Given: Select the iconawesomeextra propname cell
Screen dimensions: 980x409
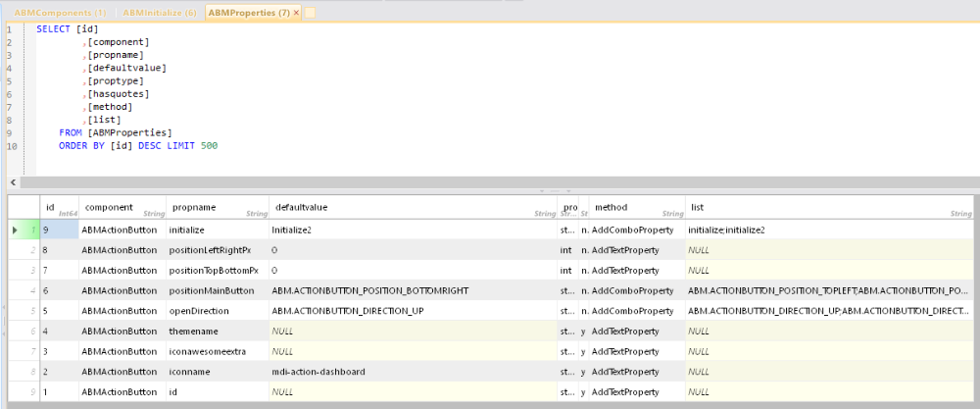Looking at the screenshot, I should (218, 351).
